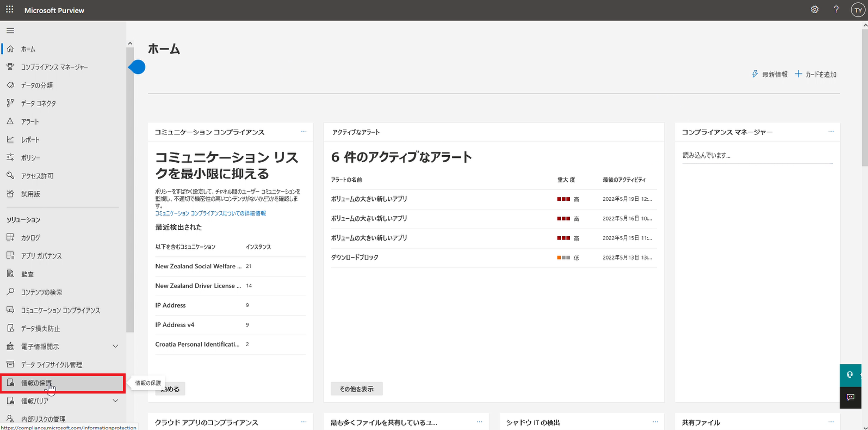The height and width of the screenshot is (430, 868).
Task: Click the 重大度 column header
Action: 566,180
